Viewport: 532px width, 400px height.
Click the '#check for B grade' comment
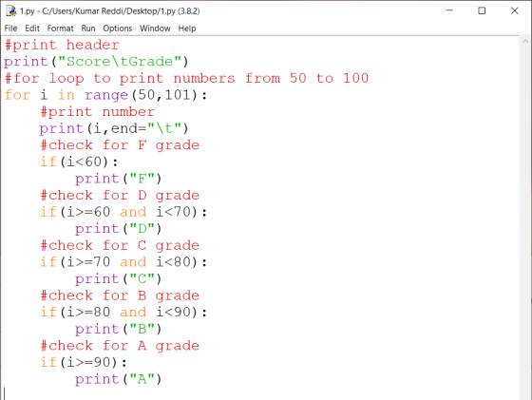pos(120,295)
